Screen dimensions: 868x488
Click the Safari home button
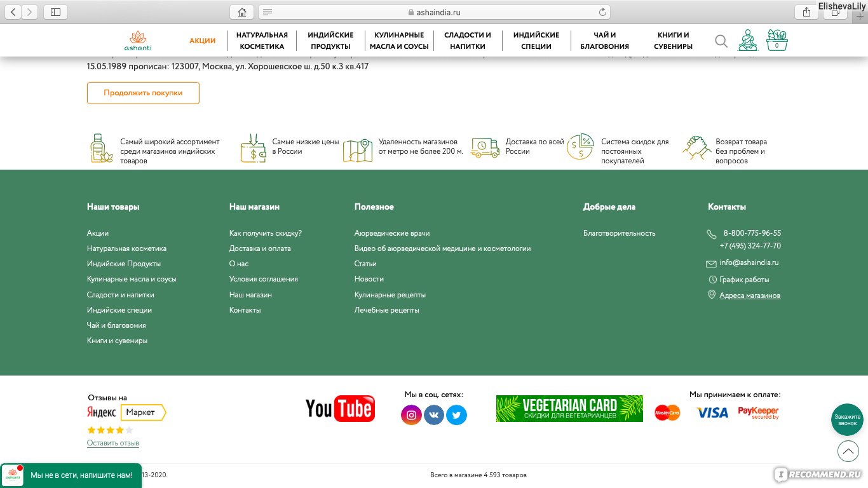(241, 12)
